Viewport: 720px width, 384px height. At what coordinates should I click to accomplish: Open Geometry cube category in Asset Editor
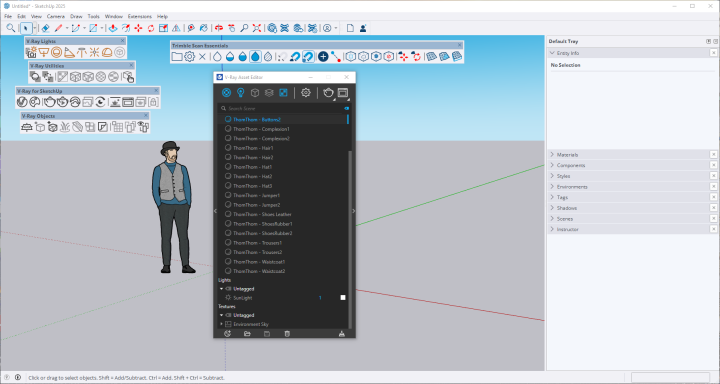[x=255, y=93]
